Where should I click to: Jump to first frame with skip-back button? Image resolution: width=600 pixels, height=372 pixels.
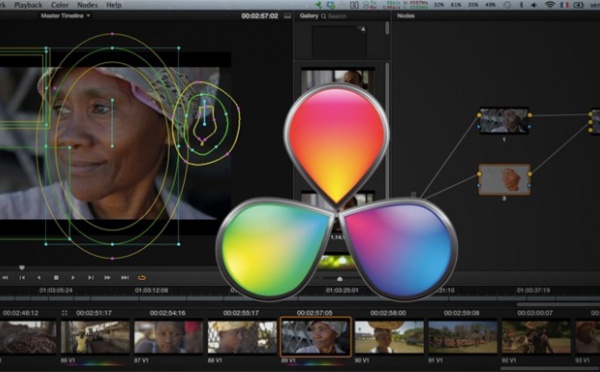pos(22,277)
